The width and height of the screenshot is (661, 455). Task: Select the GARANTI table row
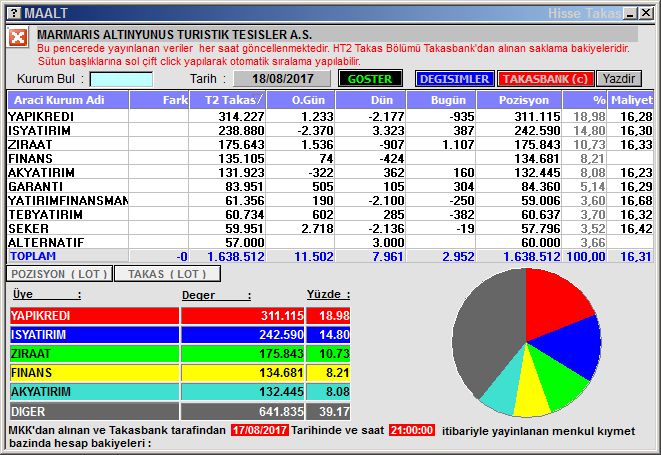tap(330, 186)
